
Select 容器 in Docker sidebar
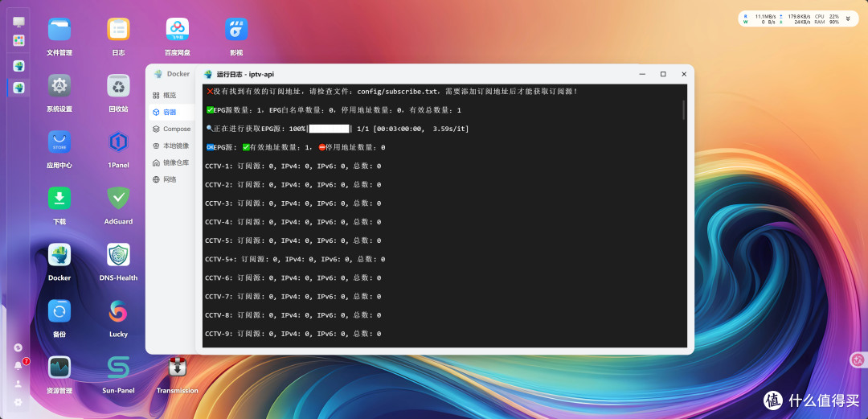tap(171, 112)
